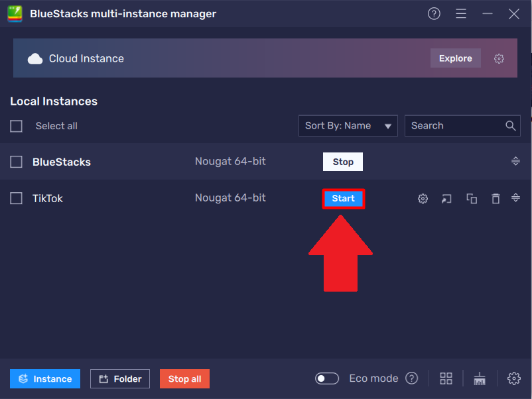Clone the TikTok instance

[x=472, y=198]
